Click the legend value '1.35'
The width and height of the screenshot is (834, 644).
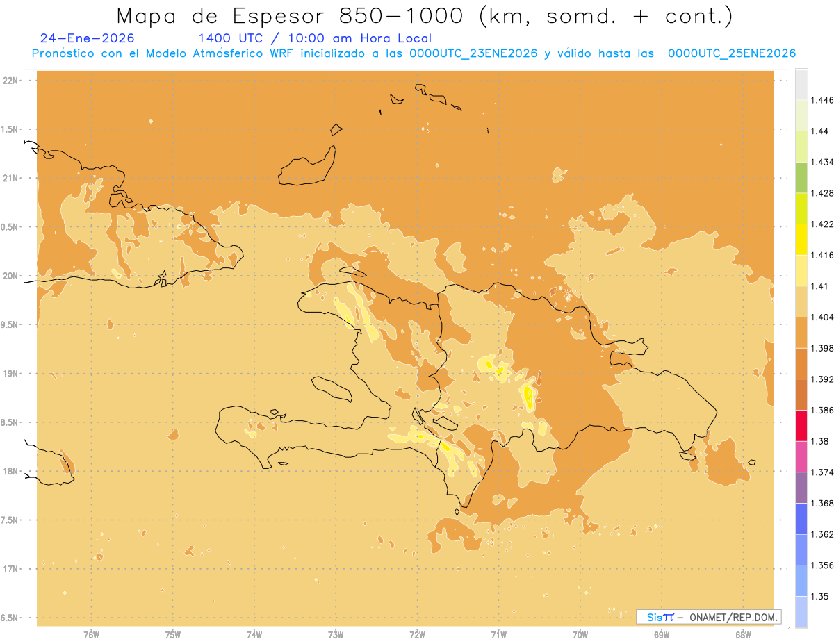(x=818, y=596)
